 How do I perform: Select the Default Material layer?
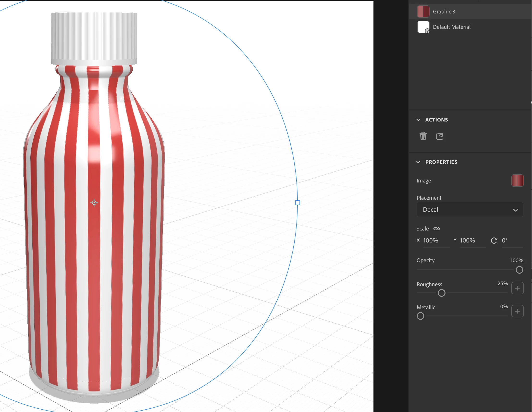tap(451, 27)
